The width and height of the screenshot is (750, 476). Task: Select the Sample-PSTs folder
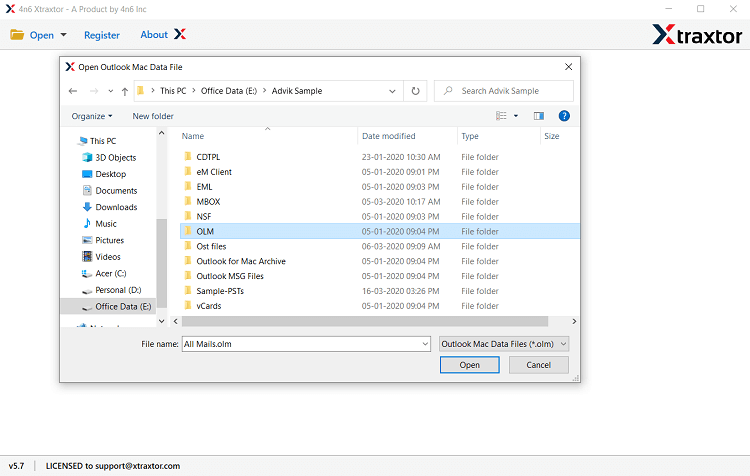[x=220, y=291]
